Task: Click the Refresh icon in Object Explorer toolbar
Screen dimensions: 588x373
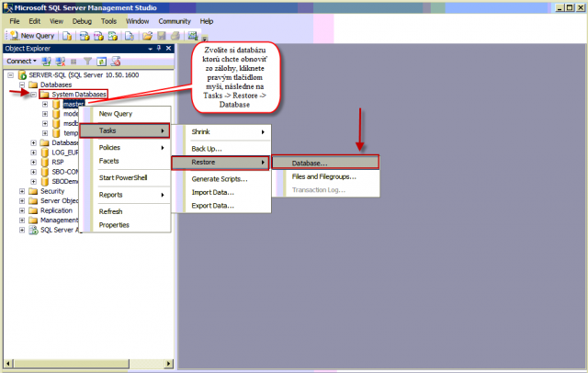Action: tap(101, 62)
